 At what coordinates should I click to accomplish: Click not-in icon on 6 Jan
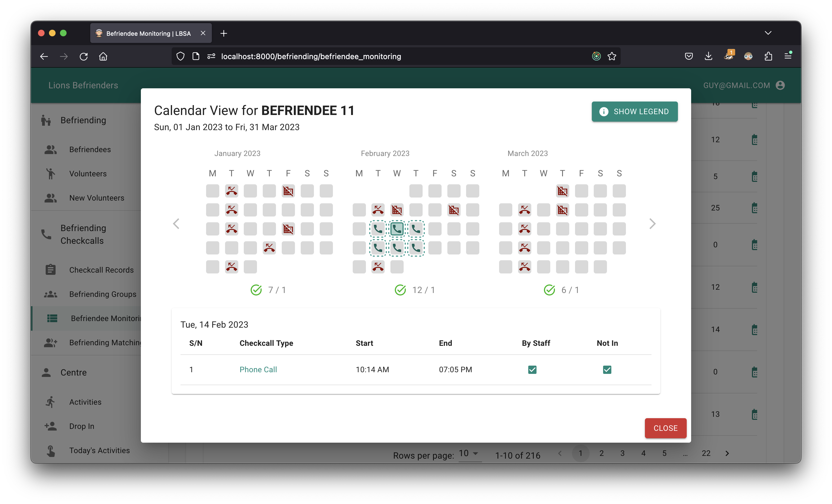point(288,191)
